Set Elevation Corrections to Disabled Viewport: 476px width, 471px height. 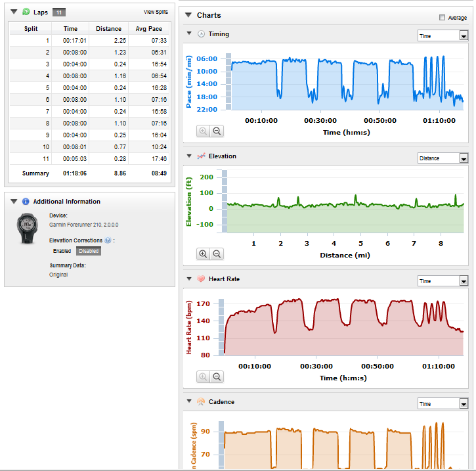[x=89, y=251]
